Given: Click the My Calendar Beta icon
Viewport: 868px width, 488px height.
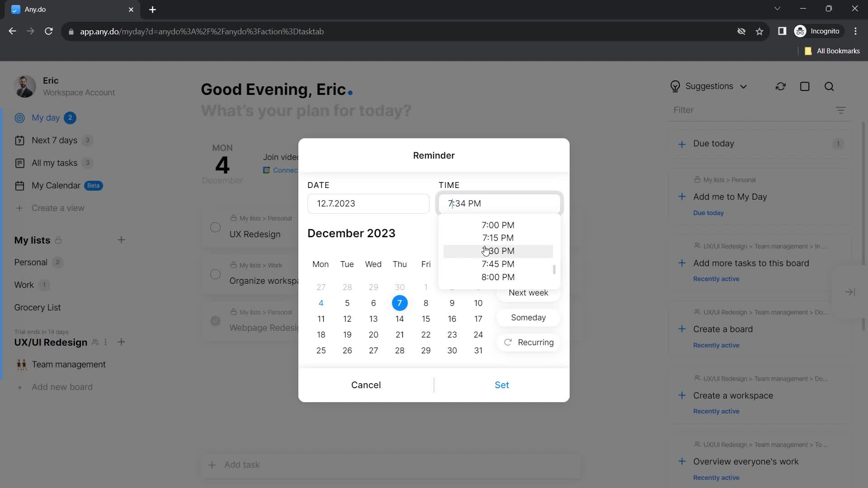Looking at the screenshot, I should 19,185.
